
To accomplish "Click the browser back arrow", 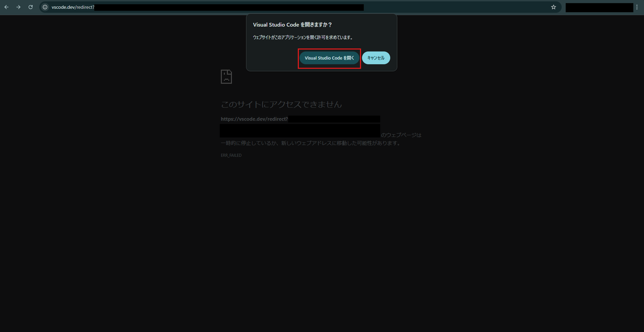I will 6,7.
